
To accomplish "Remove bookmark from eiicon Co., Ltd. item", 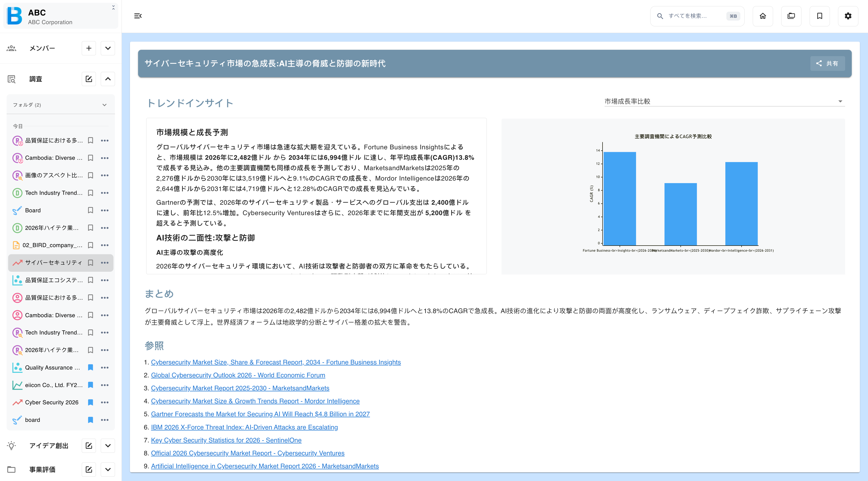I will pyautogui.click(x=90, y=385).
